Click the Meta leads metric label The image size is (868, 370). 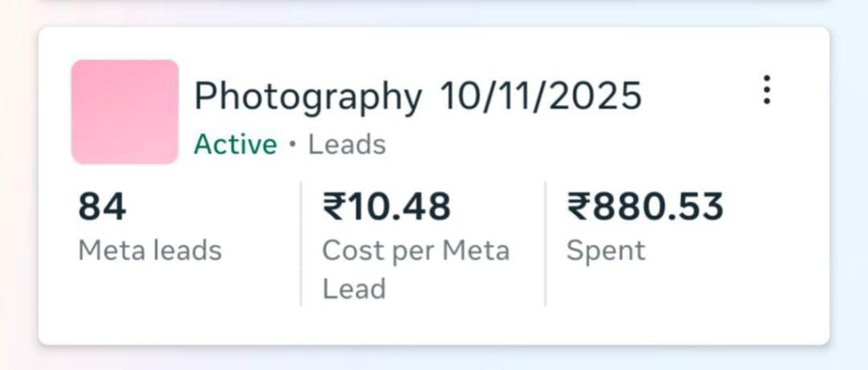[150, 251]
